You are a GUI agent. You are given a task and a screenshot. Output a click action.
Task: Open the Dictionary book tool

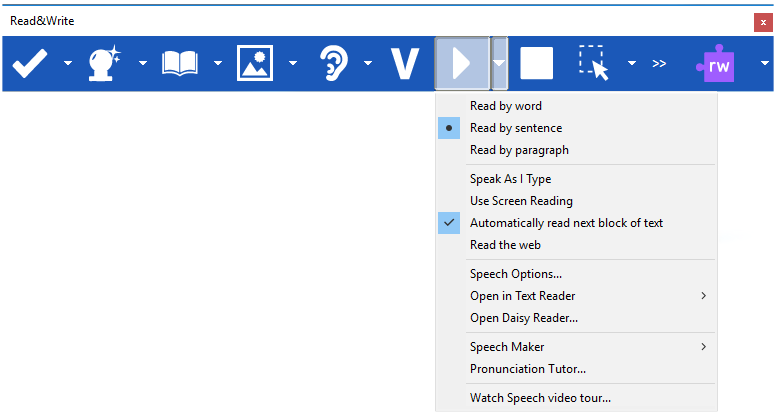pyautogui.click(x=179, y=64)
